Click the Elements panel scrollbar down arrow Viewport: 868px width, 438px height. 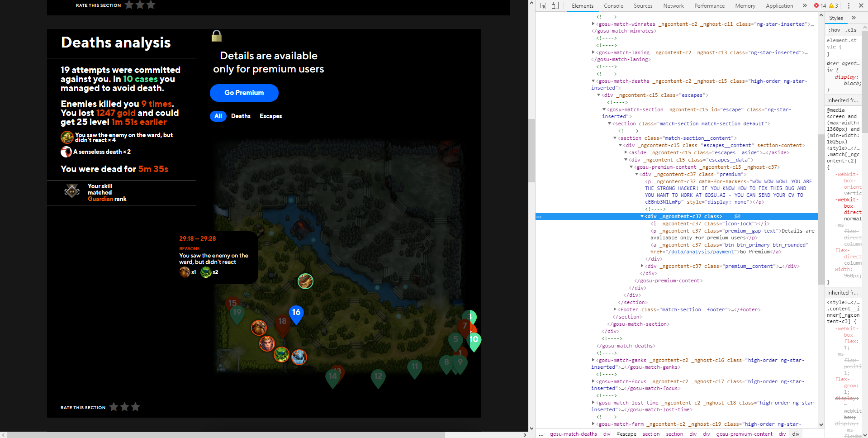pyautogui.click(x=821, y=424)
